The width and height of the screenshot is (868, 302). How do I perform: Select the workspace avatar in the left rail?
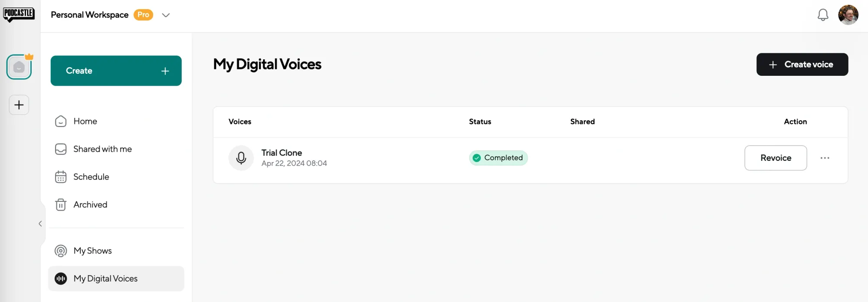tap(19, 67)
